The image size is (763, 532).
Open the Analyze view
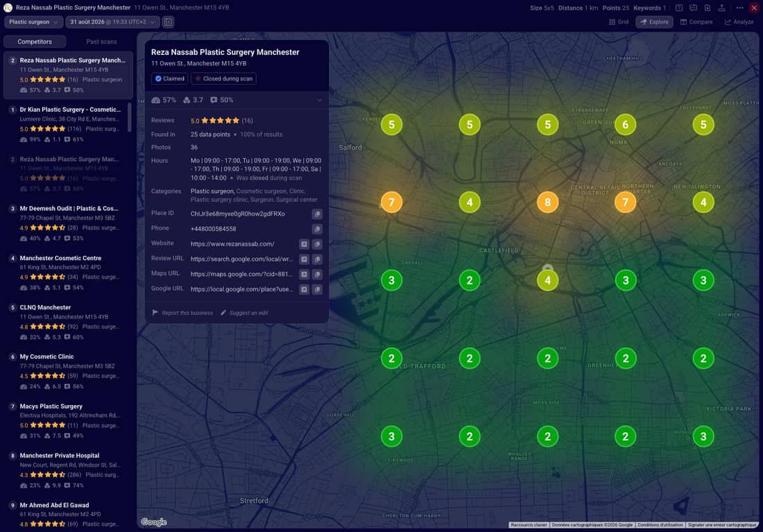(739, 22)
